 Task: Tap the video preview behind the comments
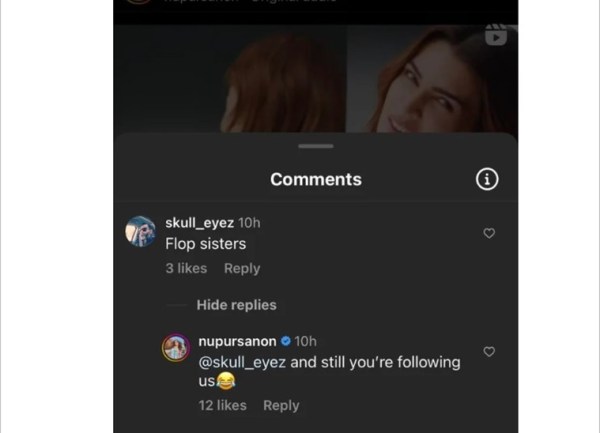316,80
